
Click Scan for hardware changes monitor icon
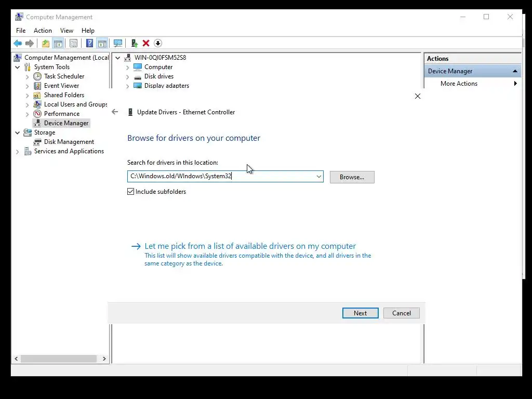[x=118, y=43]
